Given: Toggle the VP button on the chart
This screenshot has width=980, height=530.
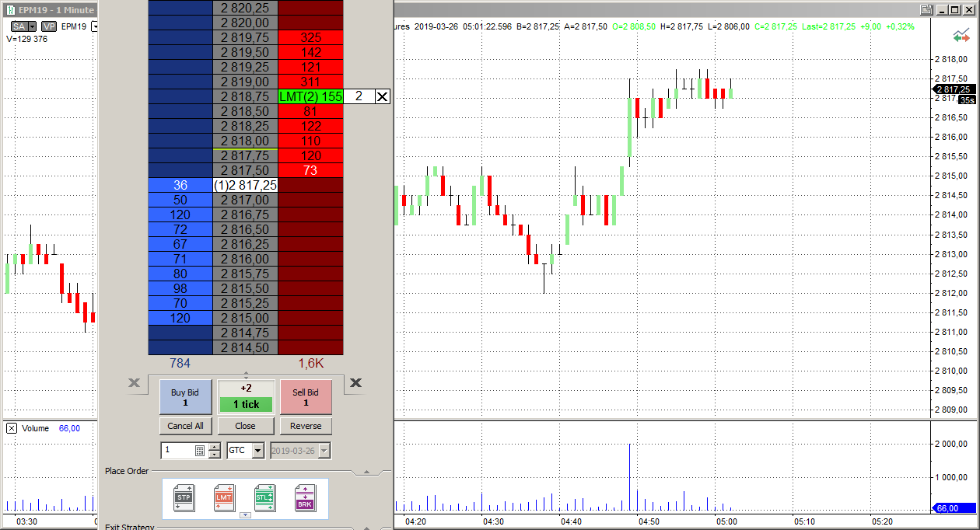Looking at the screenshot, I should 49,26.
